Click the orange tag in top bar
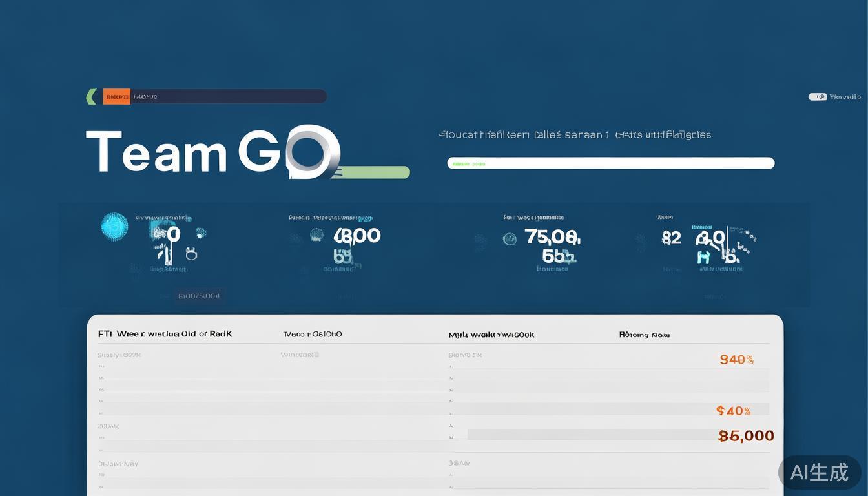 click(x=117, y=97)
